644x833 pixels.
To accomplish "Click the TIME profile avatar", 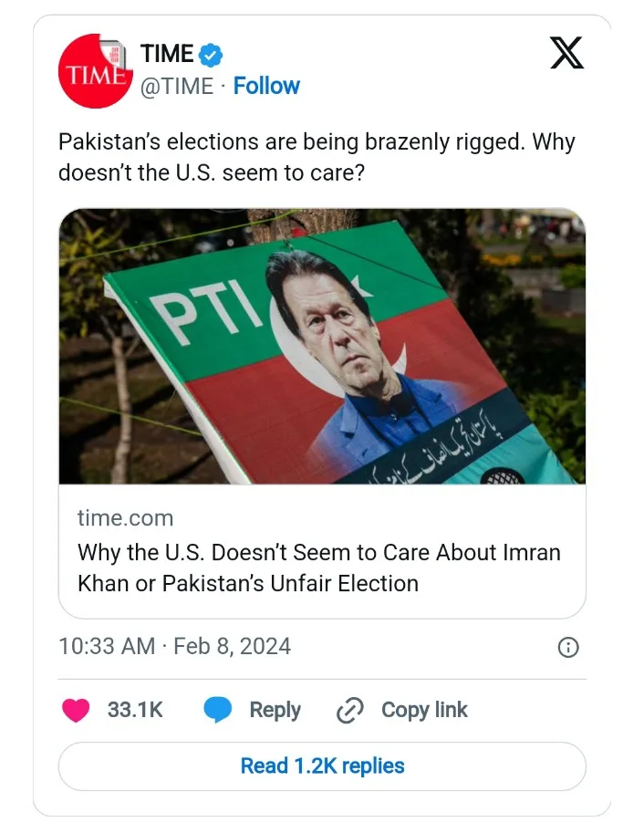I will [95, 71].
